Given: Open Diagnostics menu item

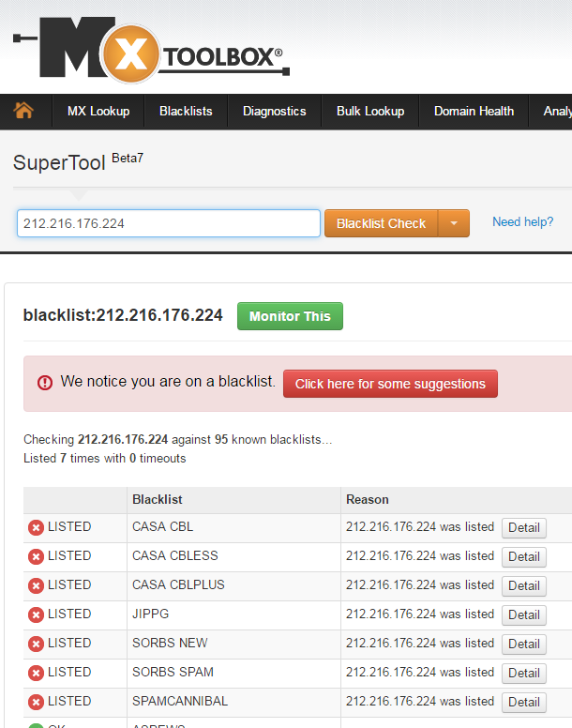Looking at the screenshot, I should [x=274, y=111].
